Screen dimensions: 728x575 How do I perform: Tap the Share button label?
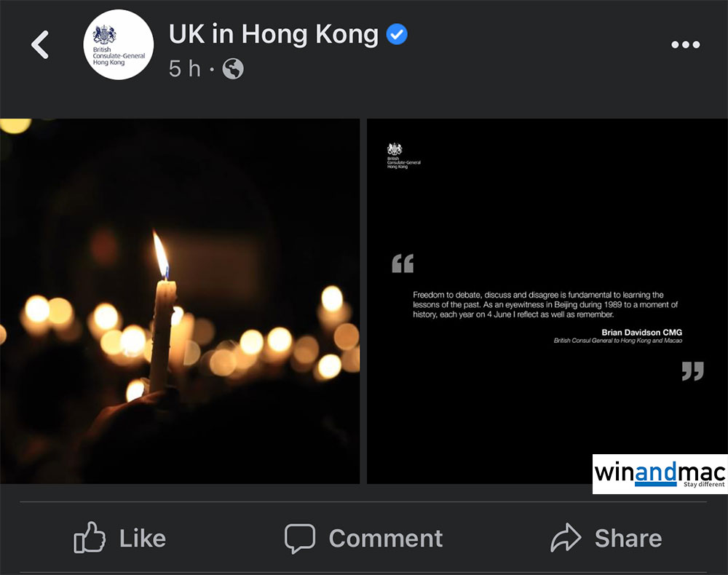coord(628,539)
